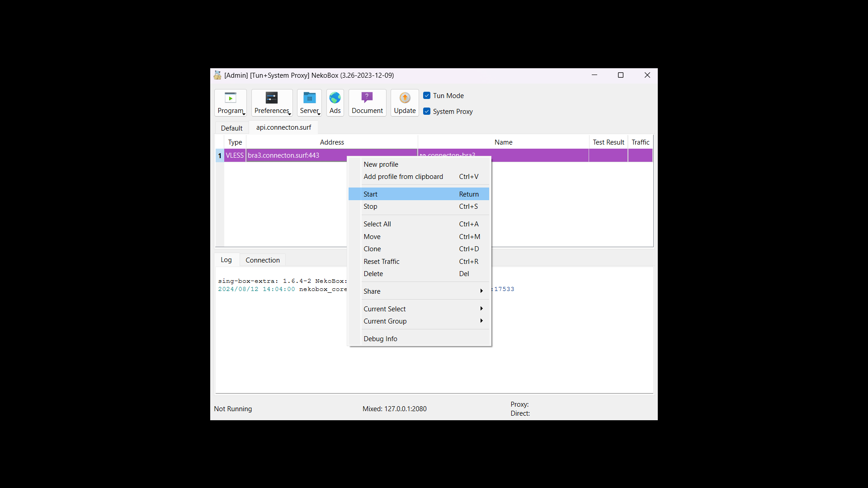Open the Program toolbar icon

pyautogui.click(x=230, y=98)
